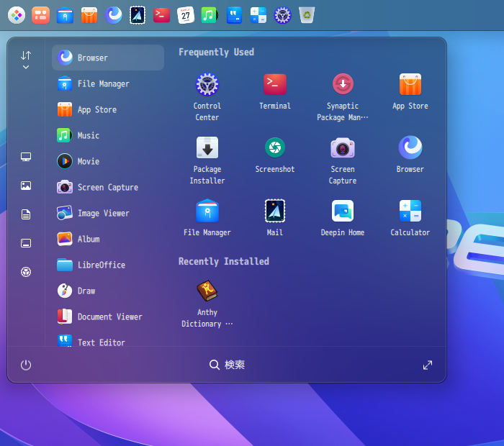Click the power button icon
Screen dimensions: 504x446
[x=26, y=365]
